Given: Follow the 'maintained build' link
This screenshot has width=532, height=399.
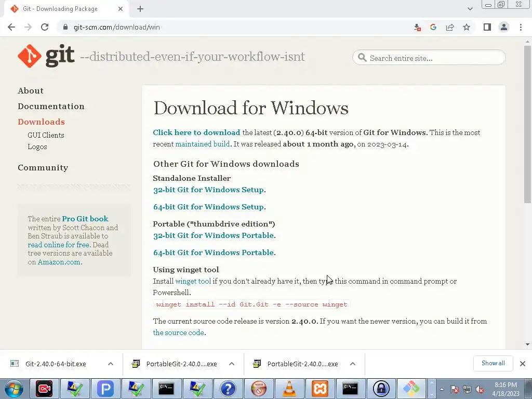Looking at the screenshot, I should [x=203, y=144].
